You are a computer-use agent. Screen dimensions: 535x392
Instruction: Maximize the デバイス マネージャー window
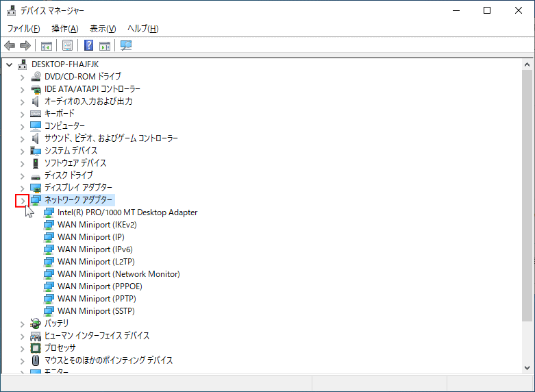tap(487, 10)
